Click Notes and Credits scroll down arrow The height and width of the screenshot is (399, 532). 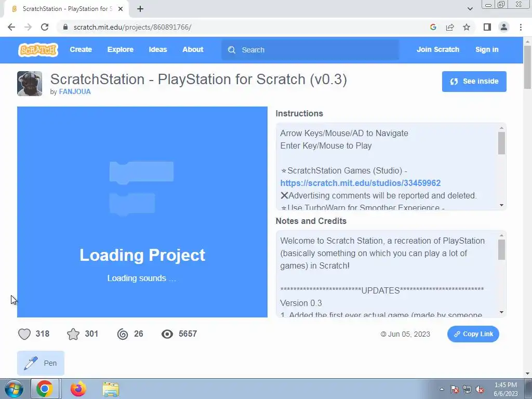(x=501, y=312)
